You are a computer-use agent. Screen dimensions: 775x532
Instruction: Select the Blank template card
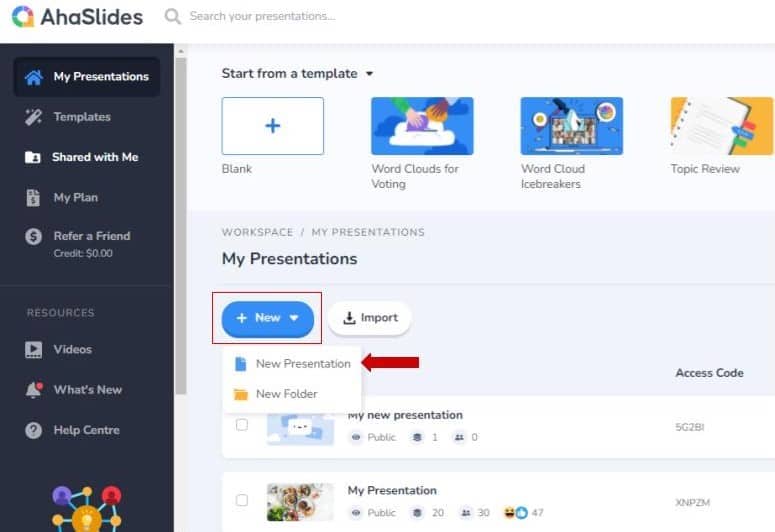(273, 126)
